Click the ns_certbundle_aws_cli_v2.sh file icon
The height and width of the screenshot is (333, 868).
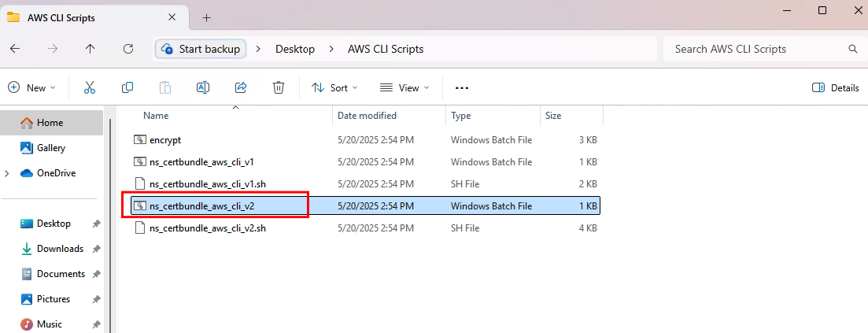tap(139, 228)
